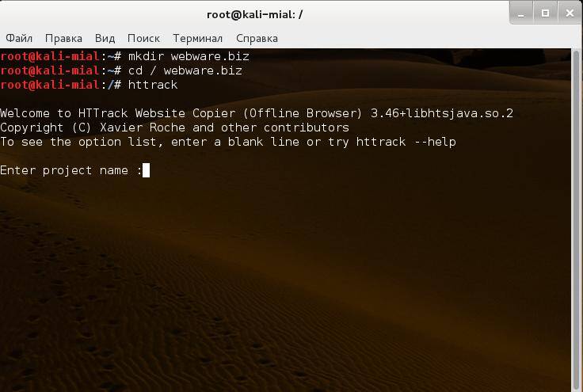Screen dimensions: 583x392
Task: Click the Welcome to HTTrack Website Copier line
Action: point(257,113)
